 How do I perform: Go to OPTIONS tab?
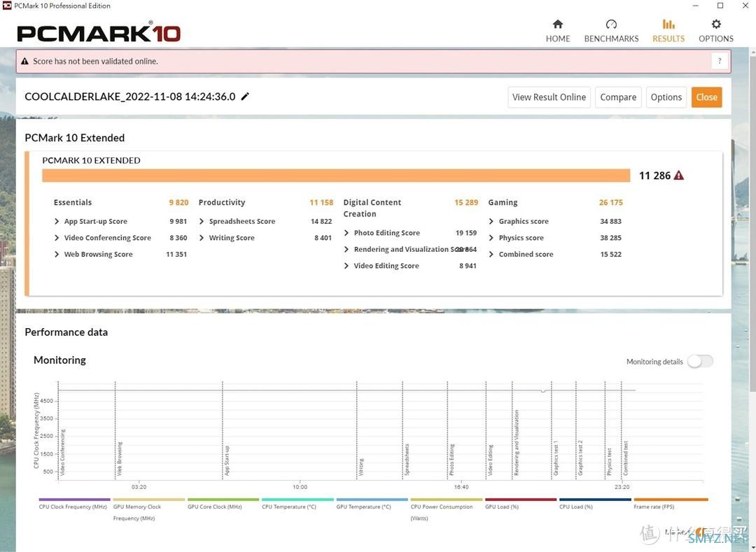point(716,31)
